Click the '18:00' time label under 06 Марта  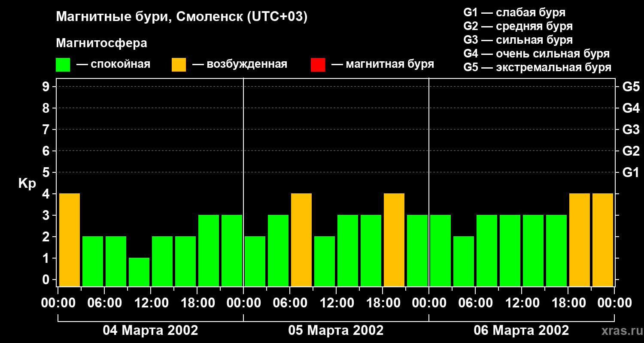568,303
